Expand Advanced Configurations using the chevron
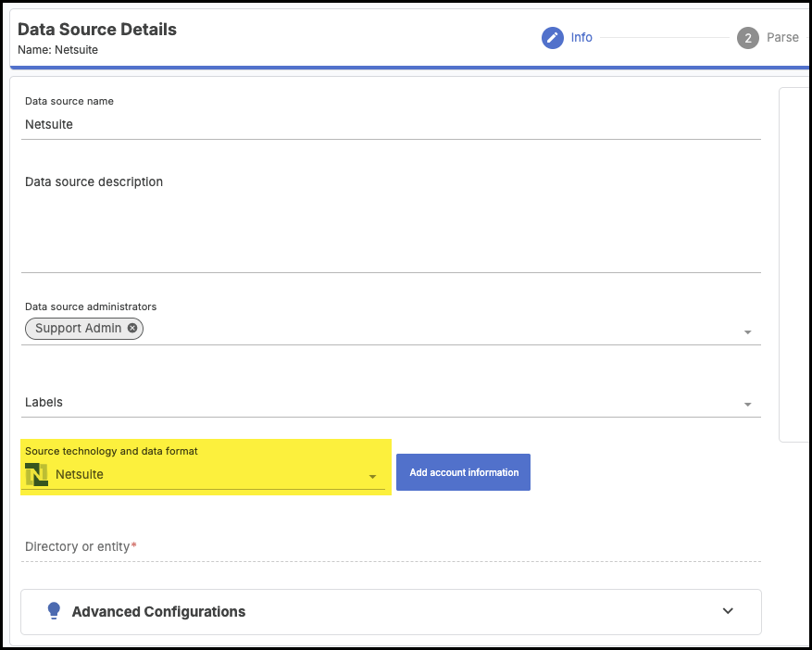The image size is (812, 650). pyautogui.click(x=728, y=611)
